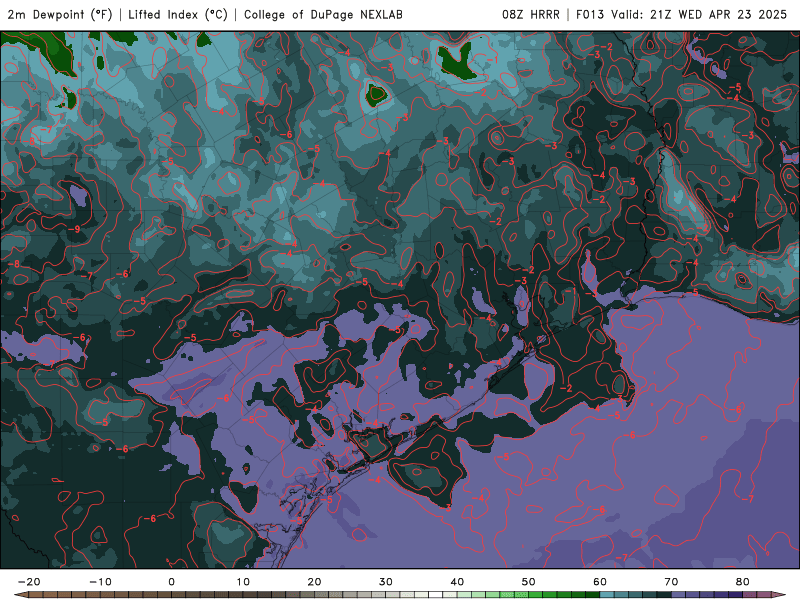The image size is (800, 600).
Task: Click the 'Lifted Index (°C)' title text
Action: point(178,14)
